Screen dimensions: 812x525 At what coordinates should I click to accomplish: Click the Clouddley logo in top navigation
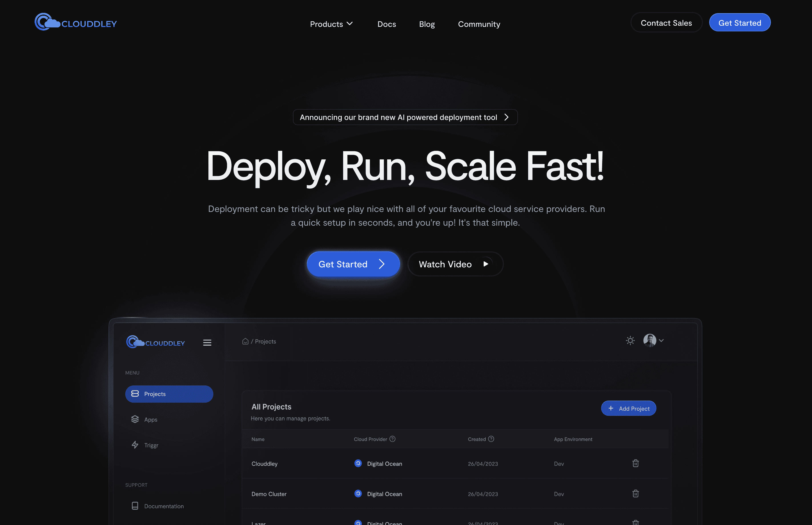tap(76, 23)
